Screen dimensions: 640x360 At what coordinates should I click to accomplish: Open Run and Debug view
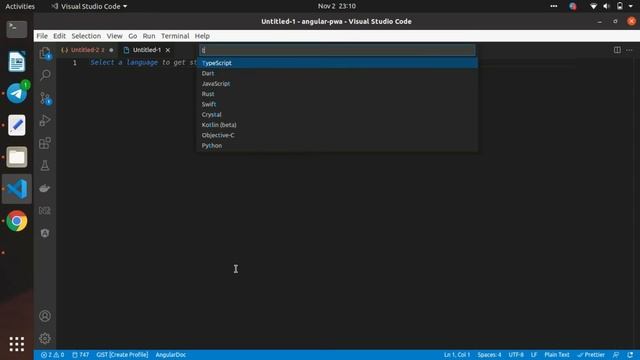pyautogui.click(x=45, y=120)
